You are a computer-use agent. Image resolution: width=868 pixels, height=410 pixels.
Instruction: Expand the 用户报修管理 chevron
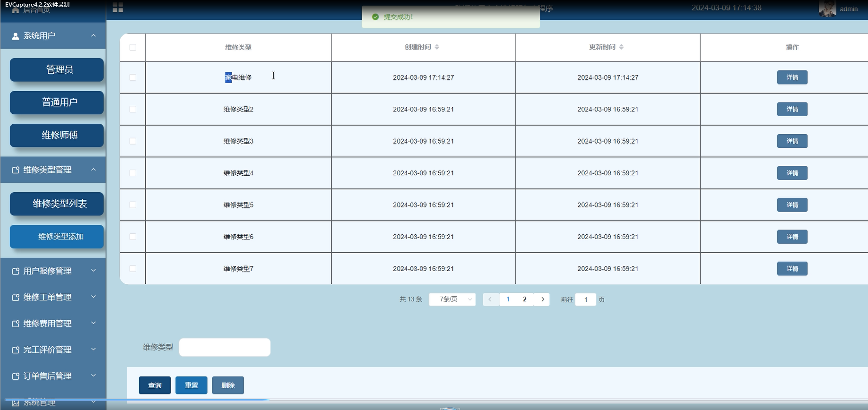point(94,271)
